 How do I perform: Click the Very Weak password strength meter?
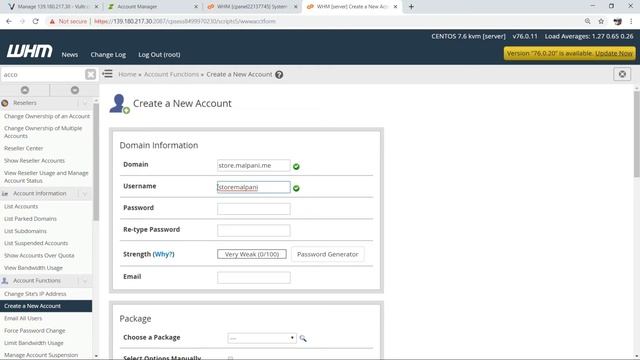click(x=252, y=254)
